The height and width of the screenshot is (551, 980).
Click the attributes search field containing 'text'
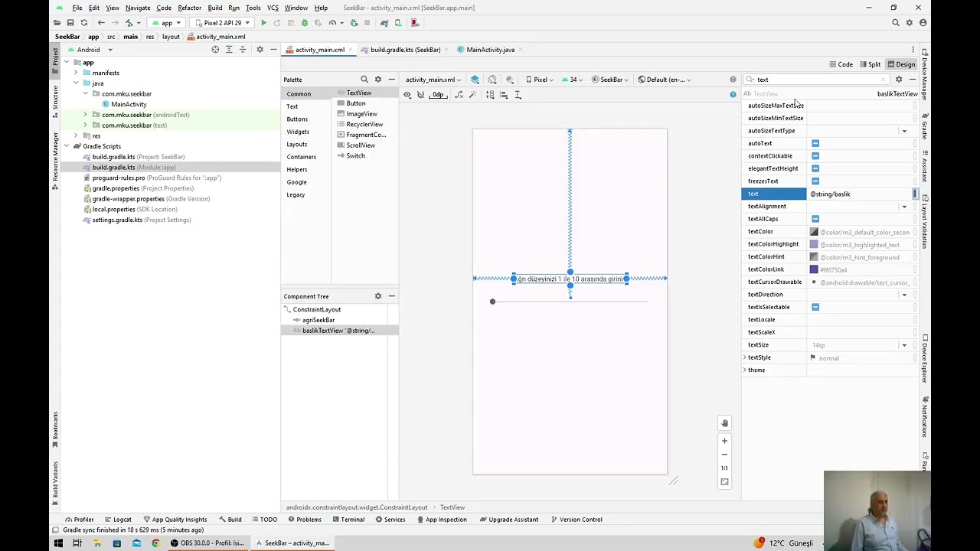click(x=818, y=80)
